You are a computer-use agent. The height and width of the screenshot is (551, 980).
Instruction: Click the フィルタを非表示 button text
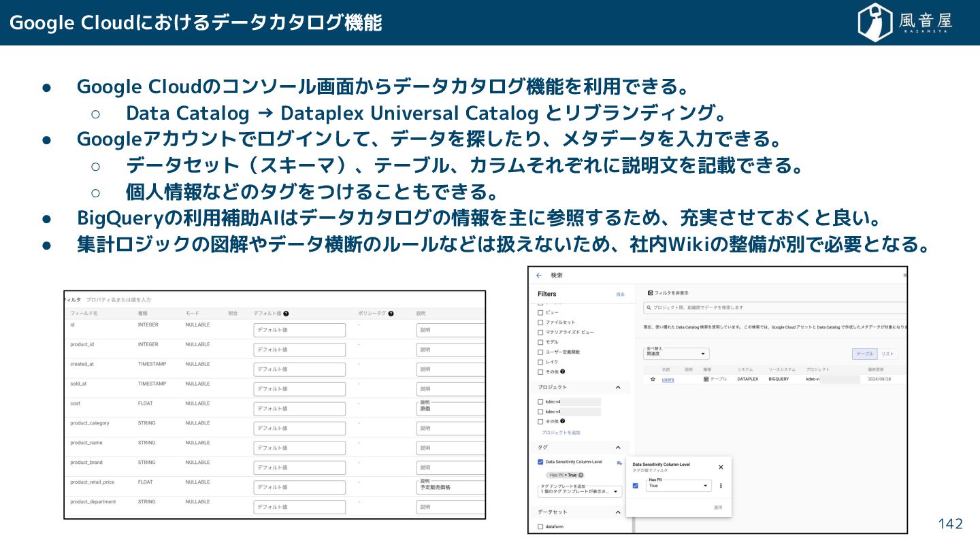[671, 293]
